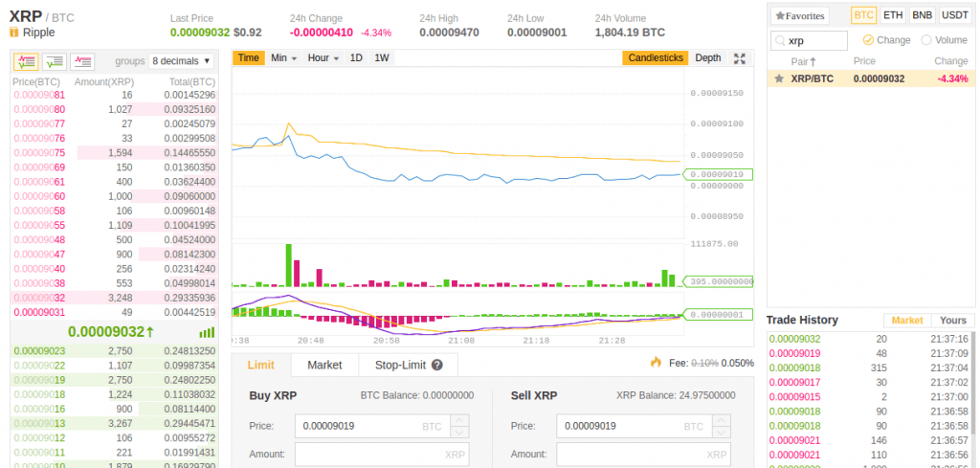Click buy order price 0.00009013

point(39,423)
